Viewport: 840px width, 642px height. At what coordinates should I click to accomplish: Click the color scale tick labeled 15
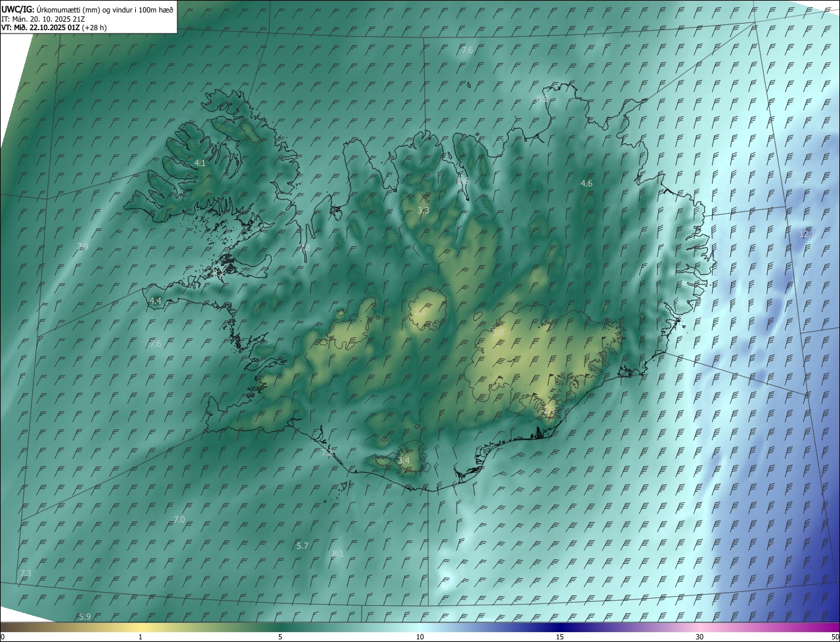point(560,637)
